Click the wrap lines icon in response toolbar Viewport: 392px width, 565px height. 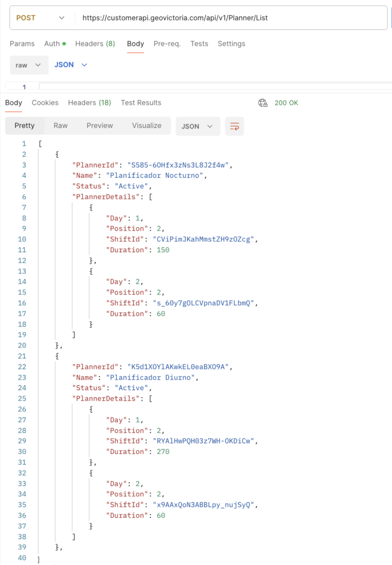pos(235,126)
